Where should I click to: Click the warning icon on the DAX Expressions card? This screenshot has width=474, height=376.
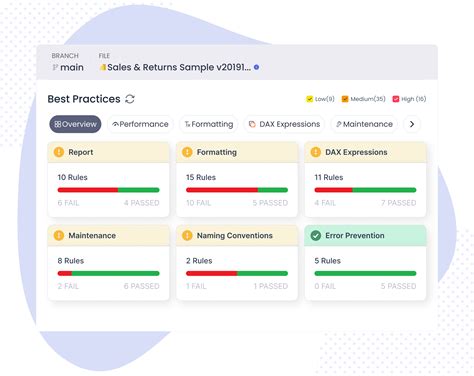(316, 152)
